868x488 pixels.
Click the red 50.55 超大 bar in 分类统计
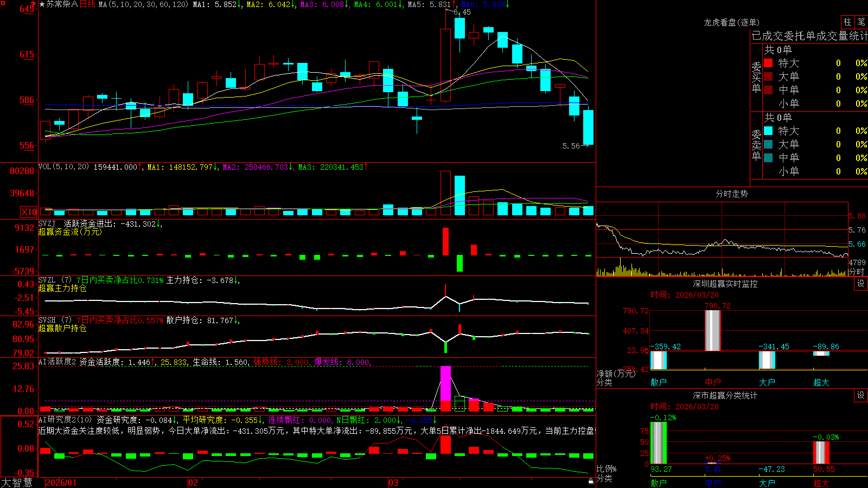tap(821, 453)
